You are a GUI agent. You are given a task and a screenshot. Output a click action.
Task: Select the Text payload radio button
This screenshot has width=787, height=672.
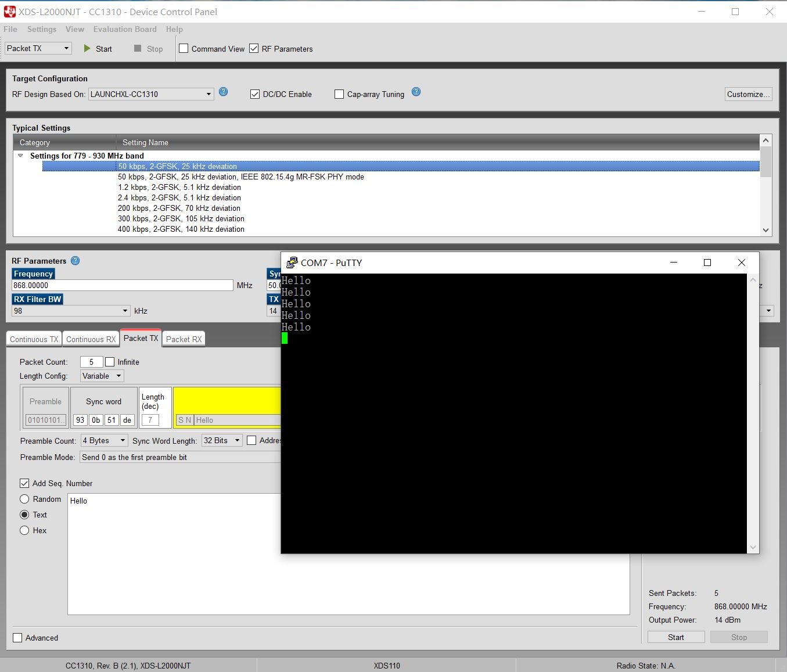[x=24, y=515]
